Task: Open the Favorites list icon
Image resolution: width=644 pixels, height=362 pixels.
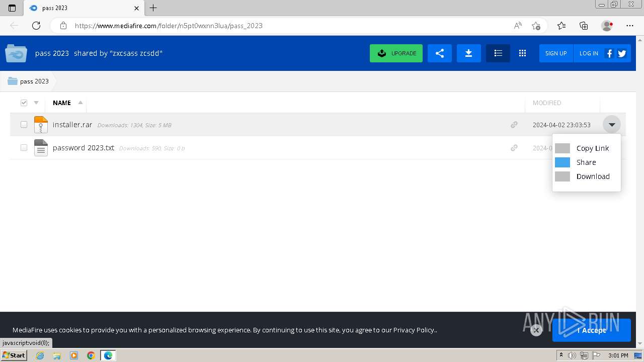Action: [x=561, y=26]
